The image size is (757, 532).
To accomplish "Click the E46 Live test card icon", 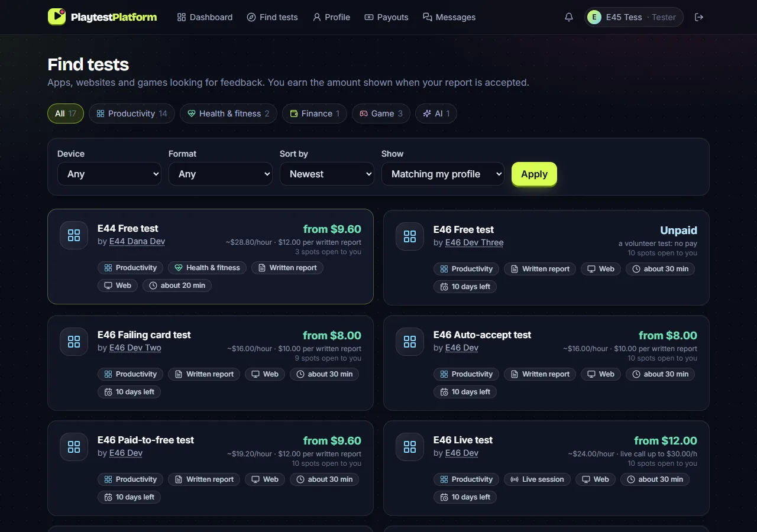I will (x=410, y=447).
